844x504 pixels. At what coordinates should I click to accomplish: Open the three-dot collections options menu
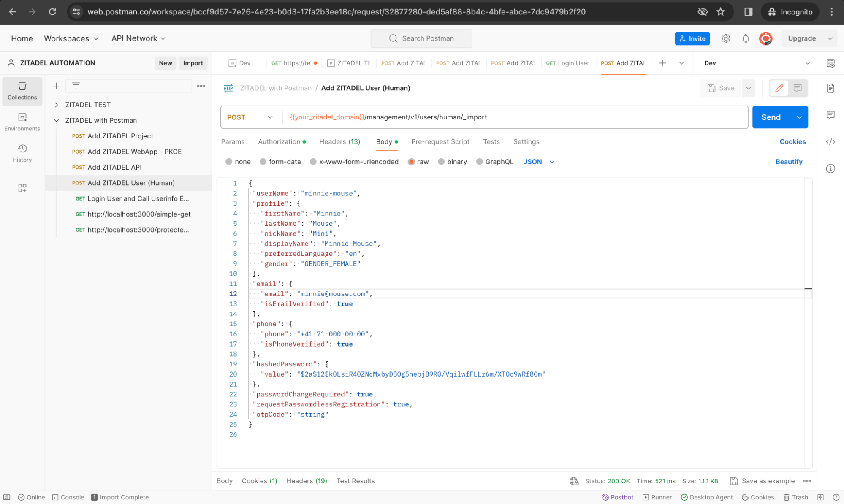point(201,86)
